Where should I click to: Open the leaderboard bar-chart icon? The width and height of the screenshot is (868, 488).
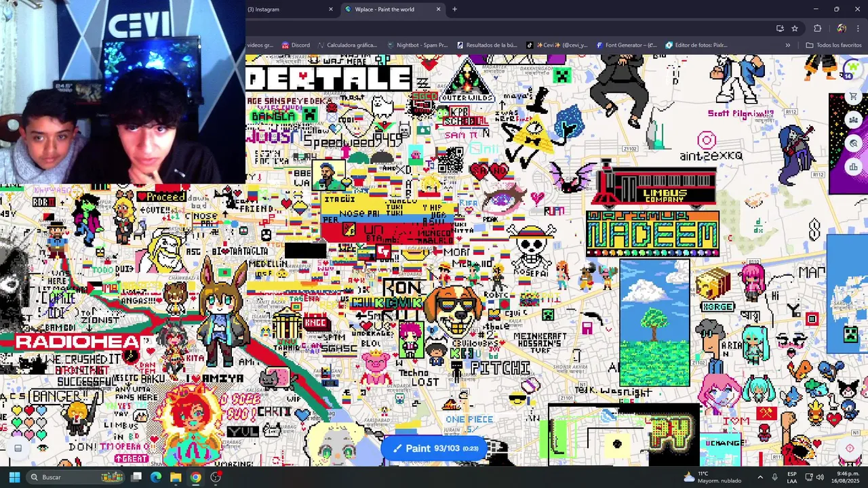pos(853,166)
